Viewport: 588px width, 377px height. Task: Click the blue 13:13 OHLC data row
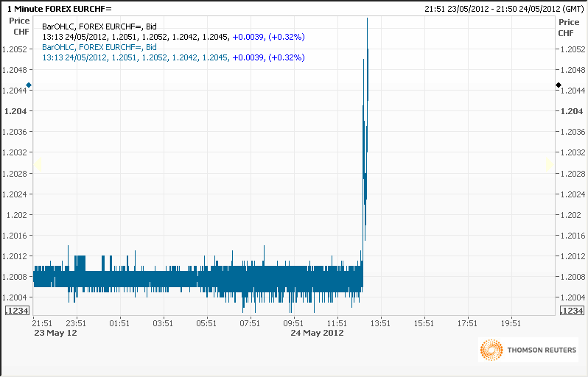(173, 57)
